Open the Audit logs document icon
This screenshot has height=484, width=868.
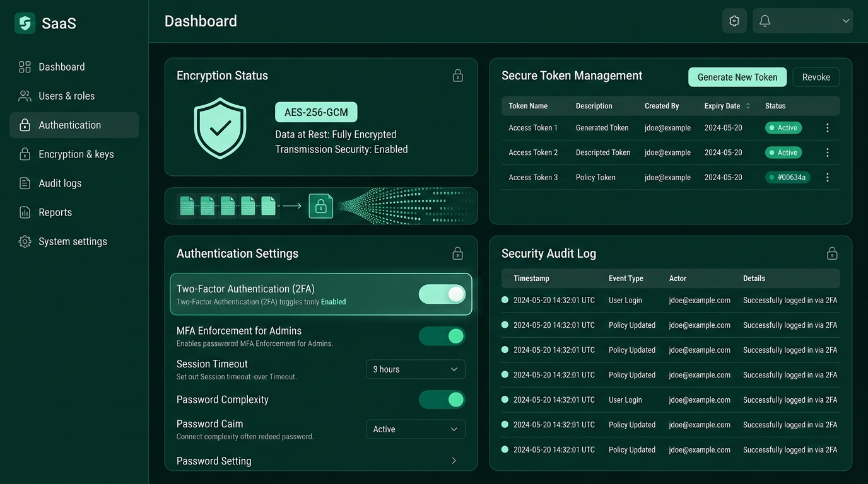pyautogui.click(x=25, y=183)
